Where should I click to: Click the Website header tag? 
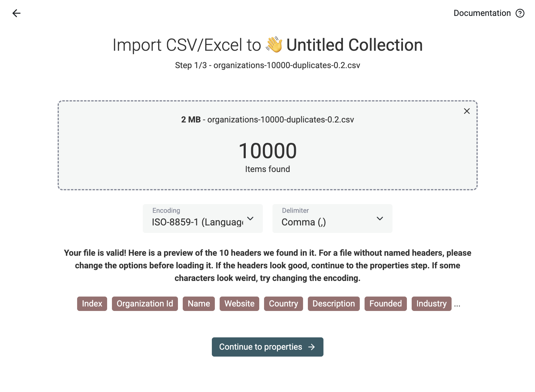pos(239,304)
